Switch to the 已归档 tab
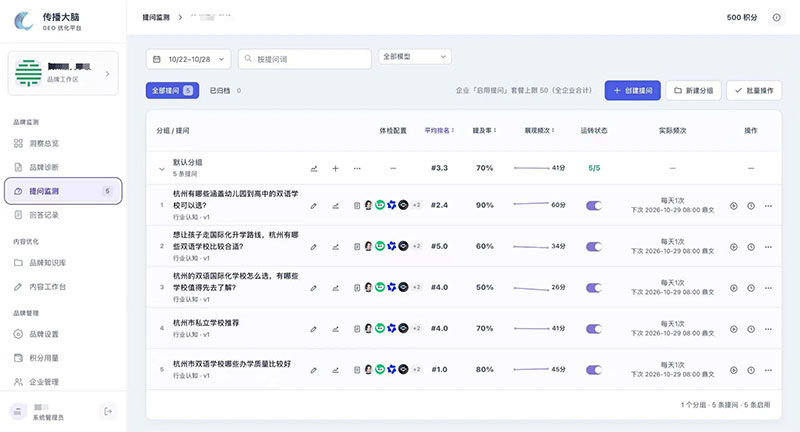 225,90
